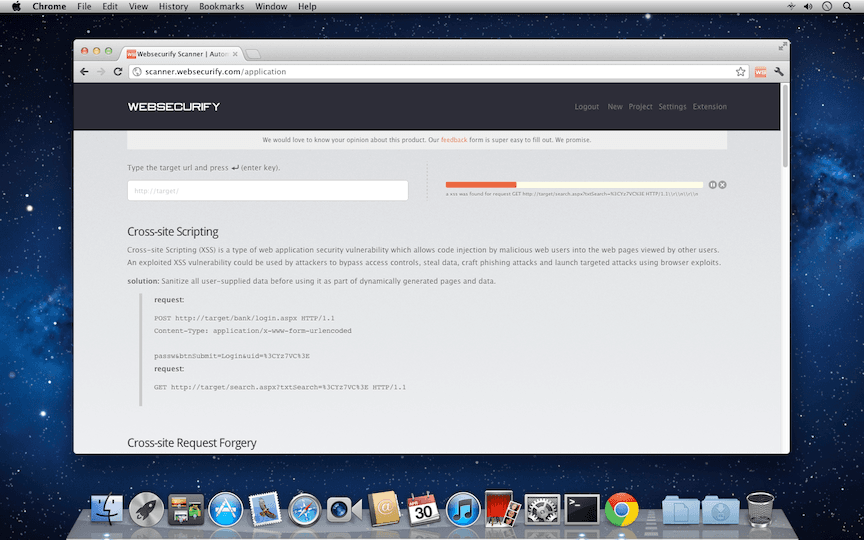Click the Cross-site Scripting heading

pos(172,231)
